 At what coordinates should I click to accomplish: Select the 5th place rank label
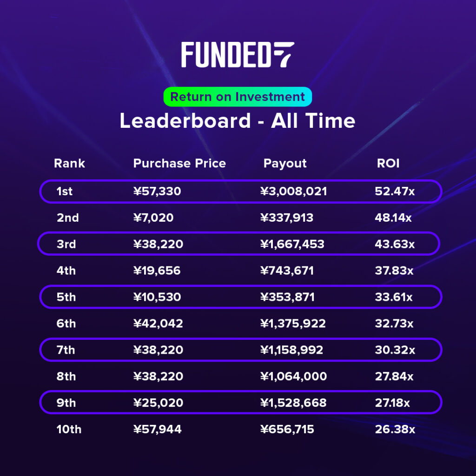click(66, 297)
